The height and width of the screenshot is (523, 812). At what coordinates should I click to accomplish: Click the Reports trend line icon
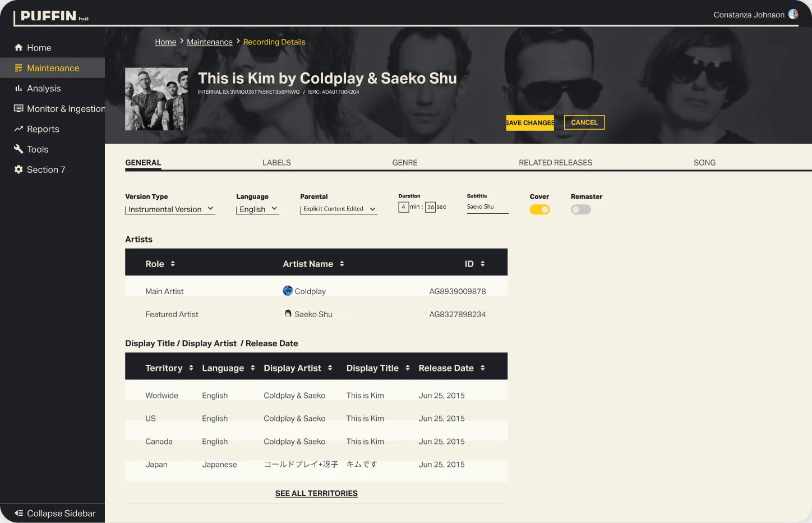19,129
